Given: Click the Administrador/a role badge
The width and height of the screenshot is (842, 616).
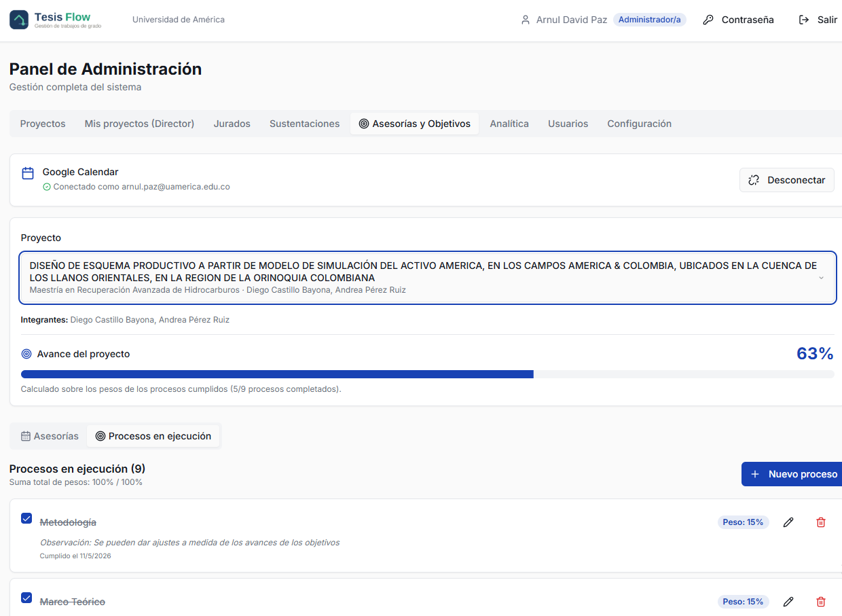Looking at the screenshot, I should [650, 20].
